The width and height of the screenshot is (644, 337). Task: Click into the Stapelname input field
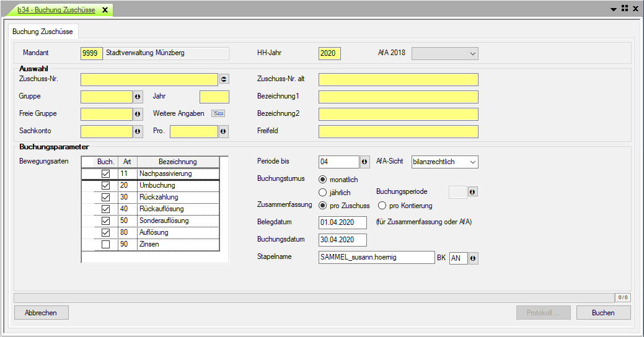pyautogui.click(x=376, y=258)
